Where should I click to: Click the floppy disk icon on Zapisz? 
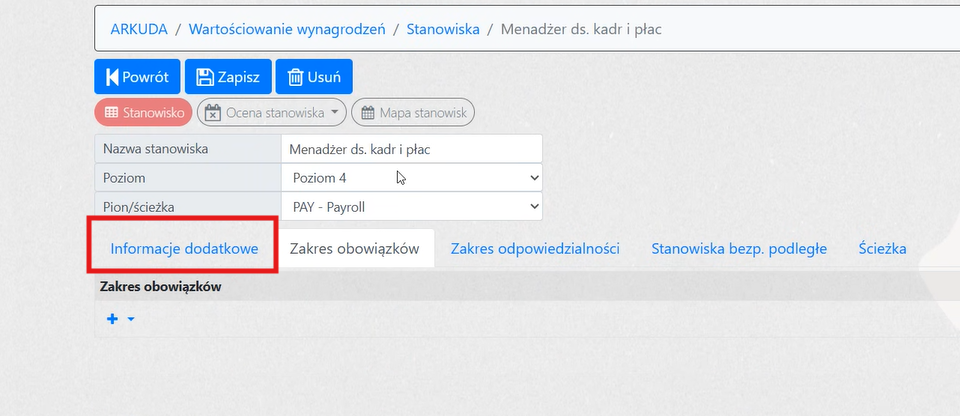click(x=204, y=78)
